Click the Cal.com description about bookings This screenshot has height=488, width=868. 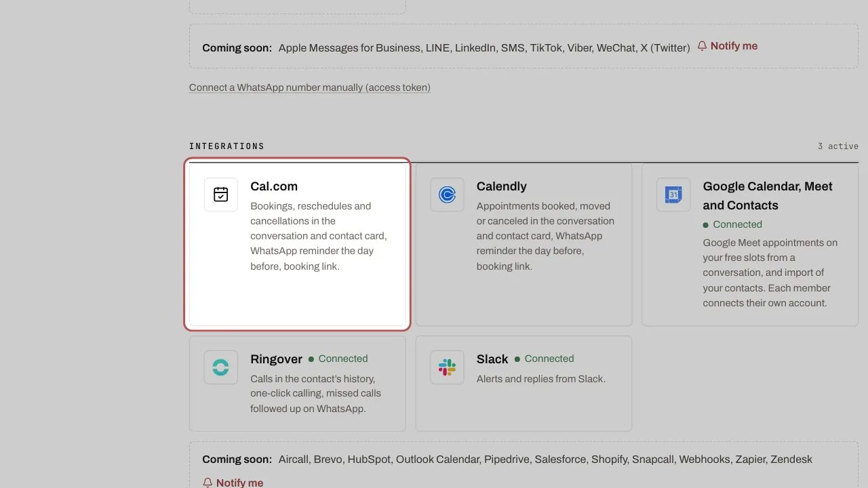pyautogui.click(x=319, y=236)
